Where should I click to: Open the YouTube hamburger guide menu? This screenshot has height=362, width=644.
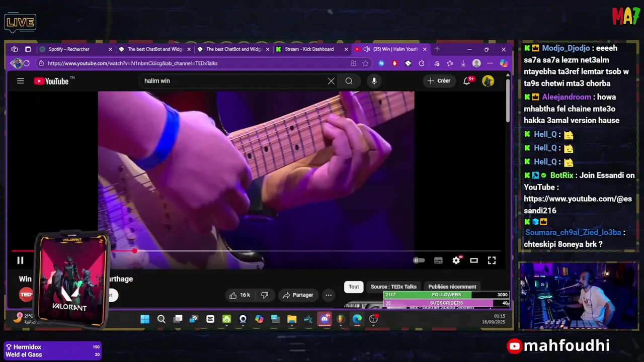point(21,81)
